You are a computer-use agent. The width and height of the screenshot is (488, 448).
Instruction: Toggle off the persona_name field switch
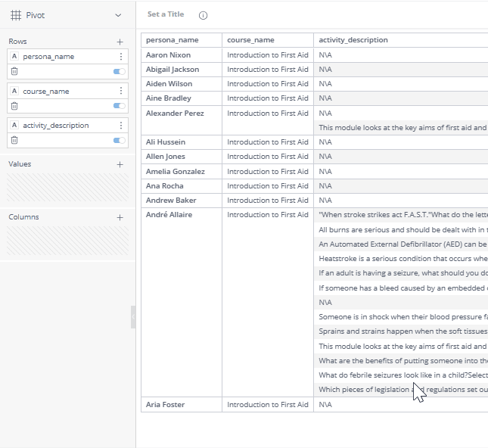pyautogui.click(x=119, y=71)
